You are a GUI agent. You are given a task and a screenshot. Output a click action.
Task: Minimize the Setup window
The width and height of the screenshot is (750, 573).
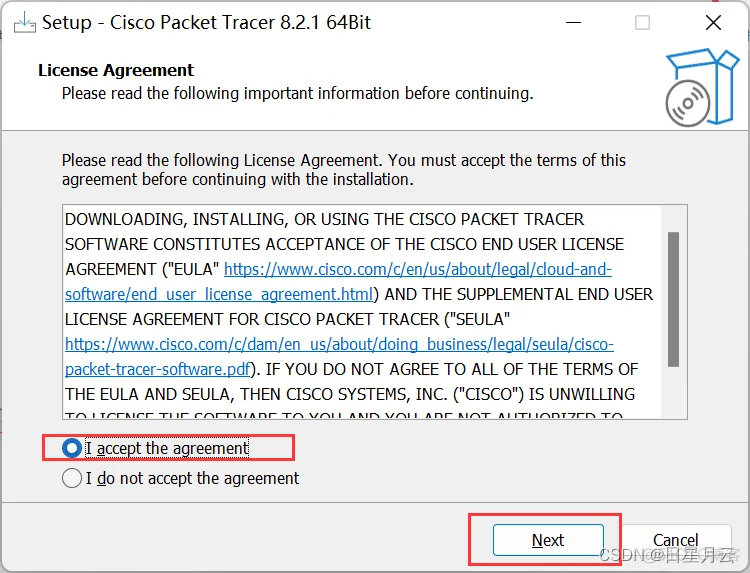pos(571,22)
